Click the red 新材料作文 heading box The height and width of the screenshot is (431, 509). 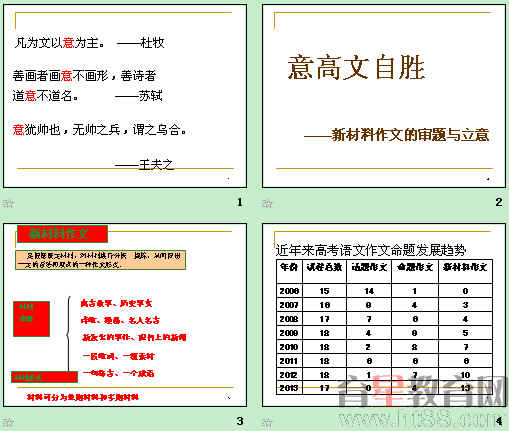pos(62,234)
